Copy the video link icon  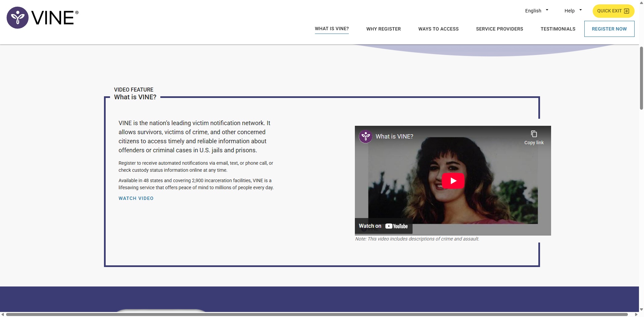534,134
